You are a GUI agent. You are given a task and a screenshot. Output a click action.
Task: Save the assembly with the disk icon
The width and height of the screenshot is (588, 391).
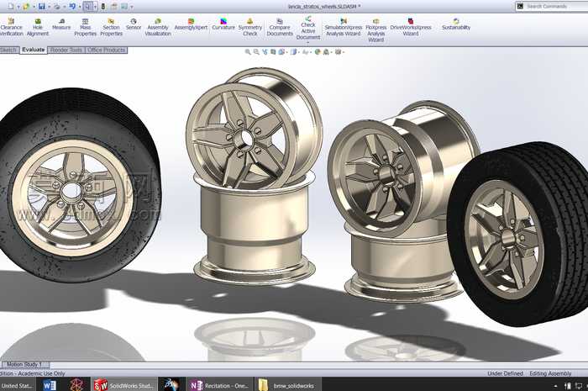(42, 7)
